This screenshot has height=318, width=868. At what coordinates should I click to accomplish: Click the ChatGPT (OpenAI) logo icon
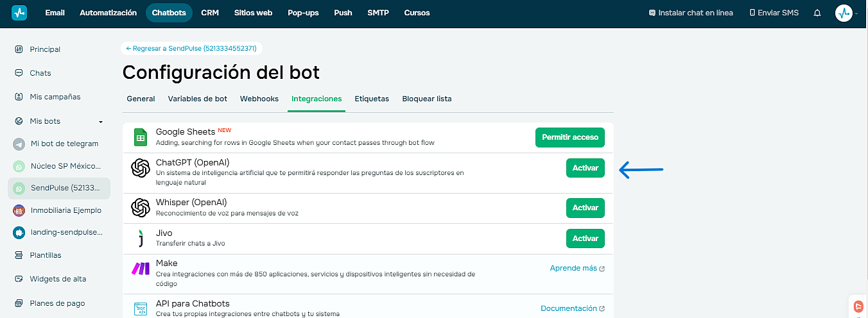(x=141, y=168)
